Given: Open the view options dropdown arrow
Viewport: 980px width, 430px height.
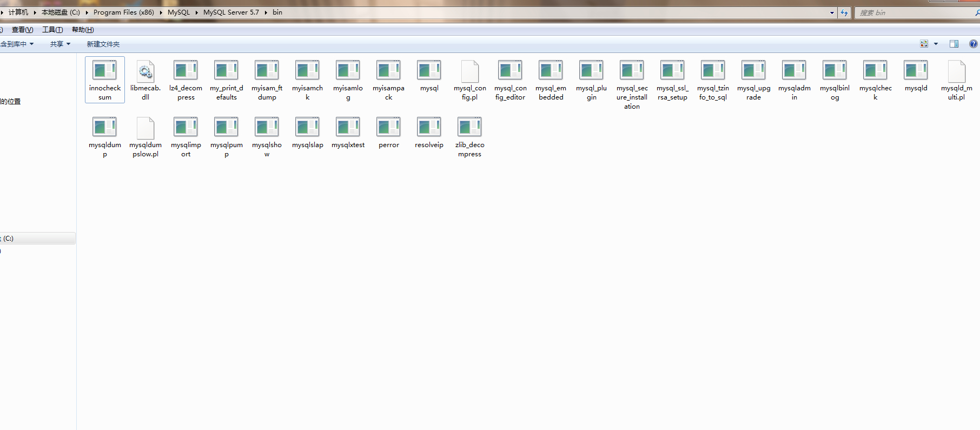Looking at the screenshot, I should point(936,44).
